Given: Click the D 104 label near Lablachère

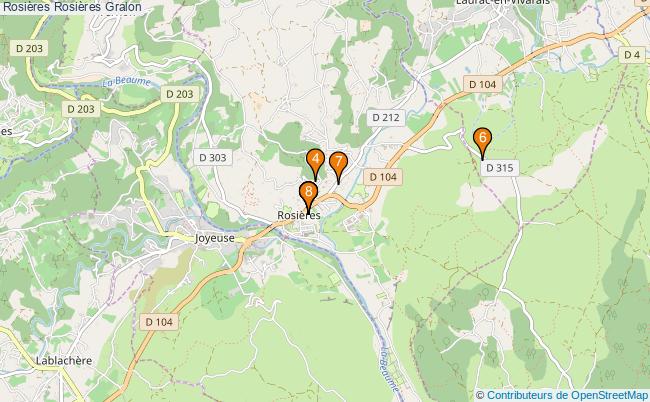Looking at the screenshot, I should click(x=159, y=322).
